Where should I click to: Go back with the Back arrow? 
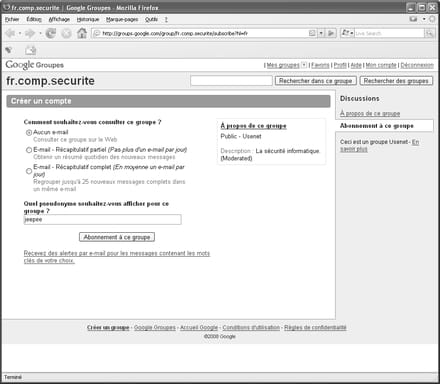coord(10,33)
